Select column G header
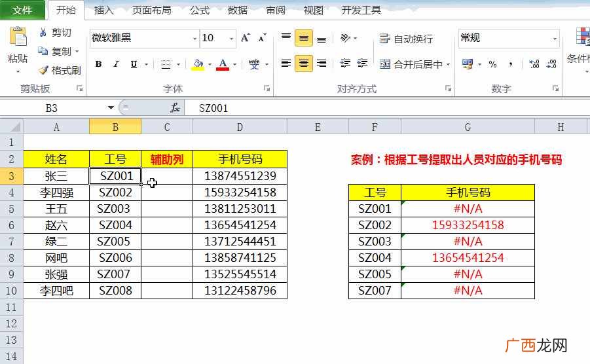This screenshot has width=590, height=364. (x=468, y=127)
